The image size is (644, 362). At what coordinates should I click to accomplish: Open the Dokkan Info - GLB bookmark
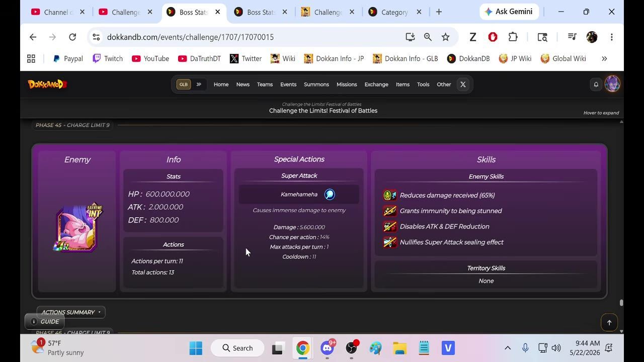(x=405, y=59)
